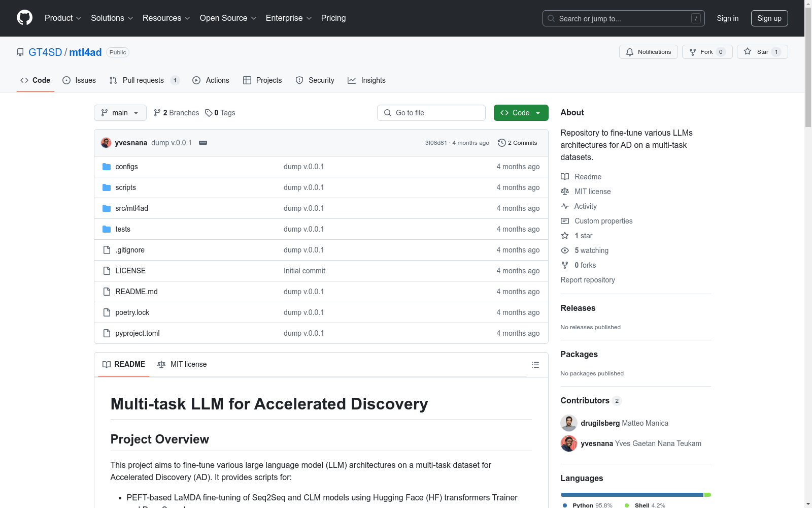
Task: View the 2 Branches link
Action: pyautogui.click(x=177, y=113)
